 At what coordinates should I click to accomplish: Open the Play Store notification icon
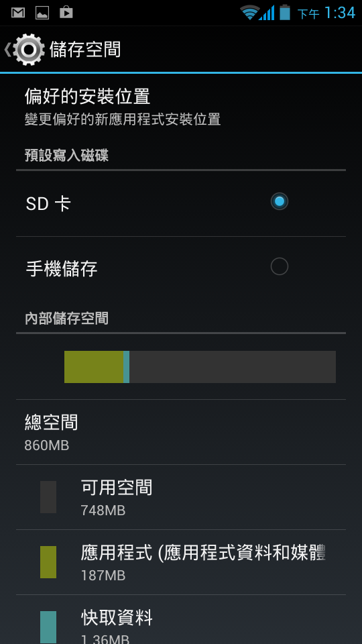click(66, 13)
